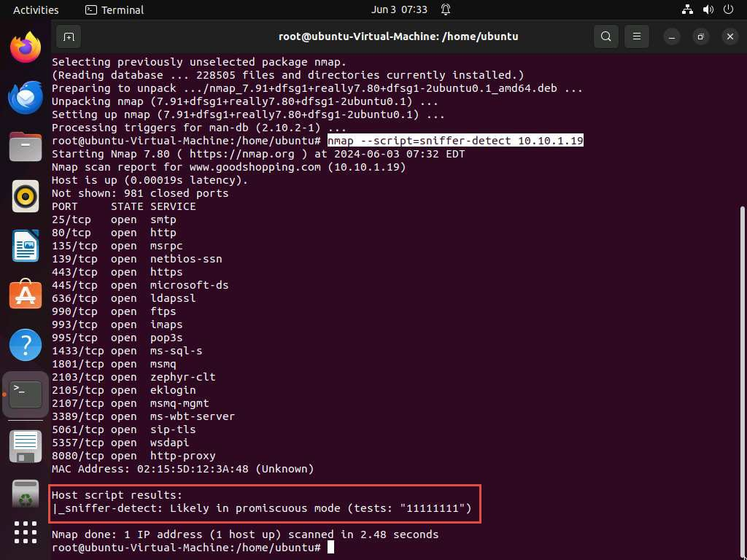Click the Activities button

point(36,9)
